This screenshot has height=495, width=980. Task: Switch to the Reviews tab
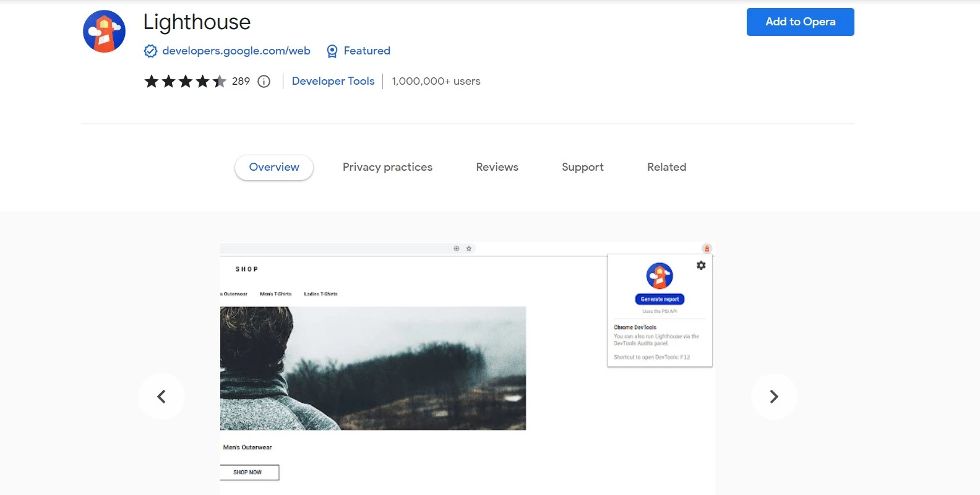[x=497, y=167]
